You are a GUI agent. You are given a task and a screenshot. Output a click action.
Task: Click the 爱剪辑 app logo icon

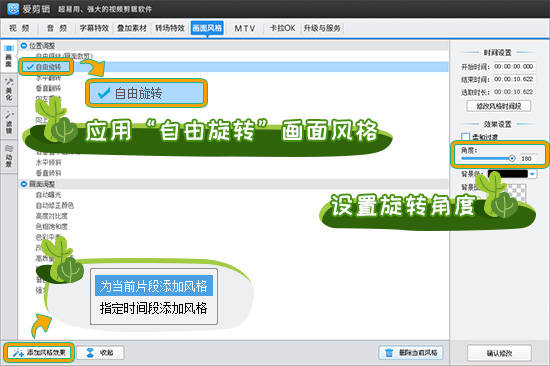(x=13, y=8)
